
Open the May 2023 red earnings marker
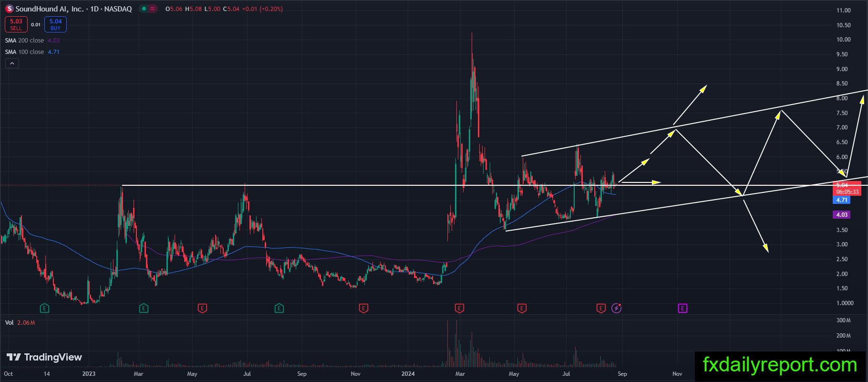point(202,308)
